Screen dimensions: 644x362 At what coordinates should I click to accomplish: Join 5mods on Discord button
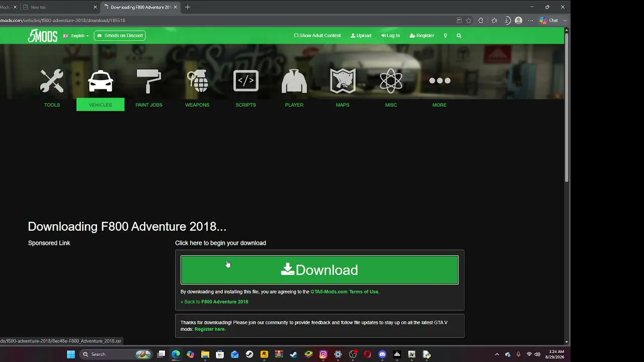coord(120,36)
